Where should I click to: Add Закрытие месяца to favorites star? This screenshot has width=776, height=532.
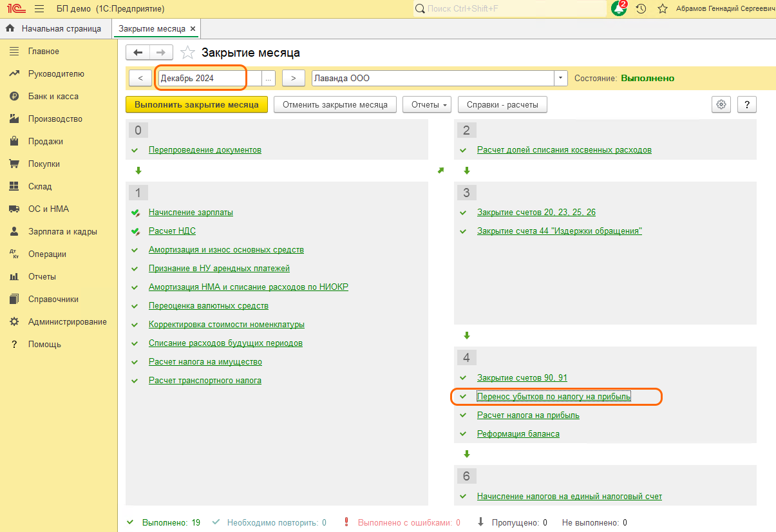pos(187,53)
